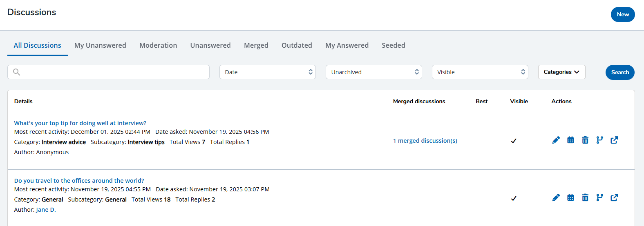Edit the travel to offices discussion

click(556, 198)
